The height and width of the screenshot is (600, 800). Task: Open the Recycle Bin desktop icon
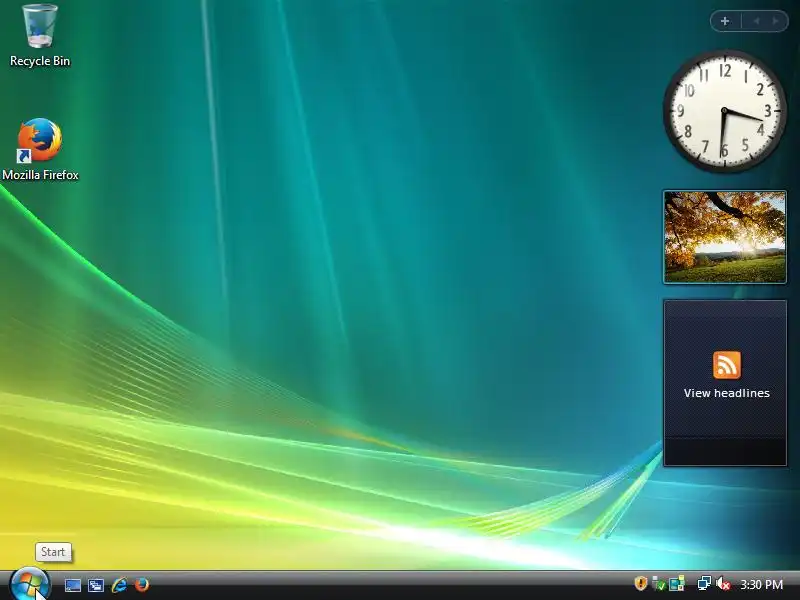[40, 26]
